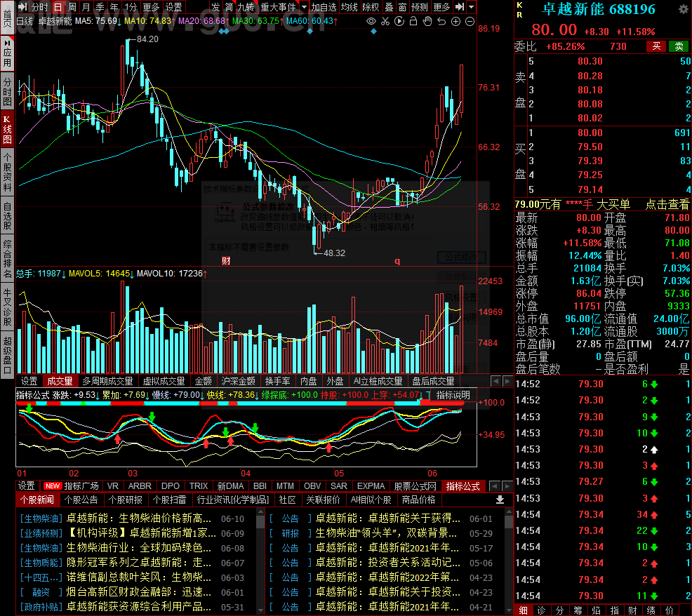Open the dropdown arrow at top toolbar far right
The image size is (692, 616).
pos(472,7)
